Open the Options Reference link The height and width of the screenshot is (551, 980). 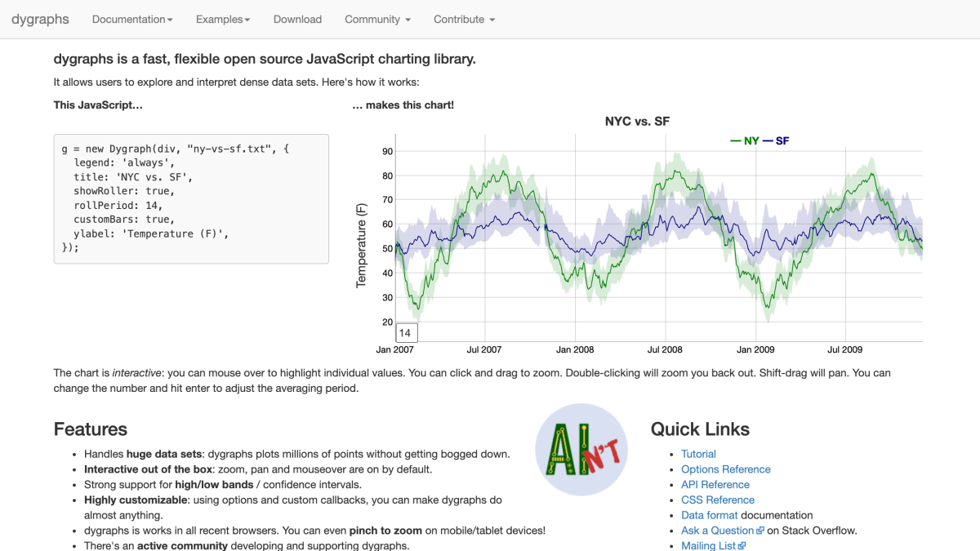[x=726, y=469]
